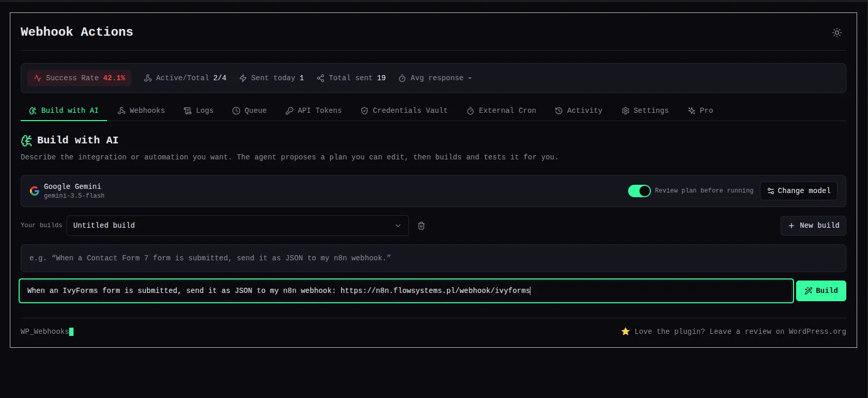The width and height of the screenshot is (868, 398).
Task: Switch to the Credentials Vault tab
Action: pyautogui.click(x=404, y=111)
